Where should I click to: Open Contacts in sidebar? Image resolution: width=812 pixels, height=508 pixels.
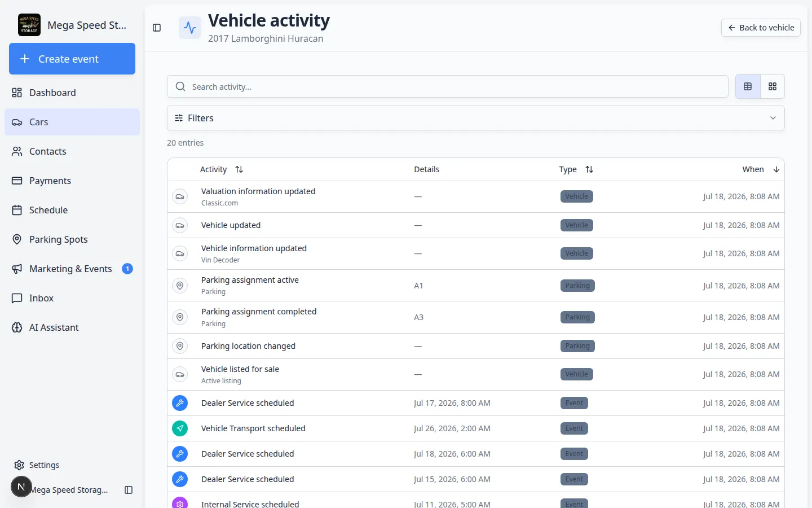pos(72,151)
